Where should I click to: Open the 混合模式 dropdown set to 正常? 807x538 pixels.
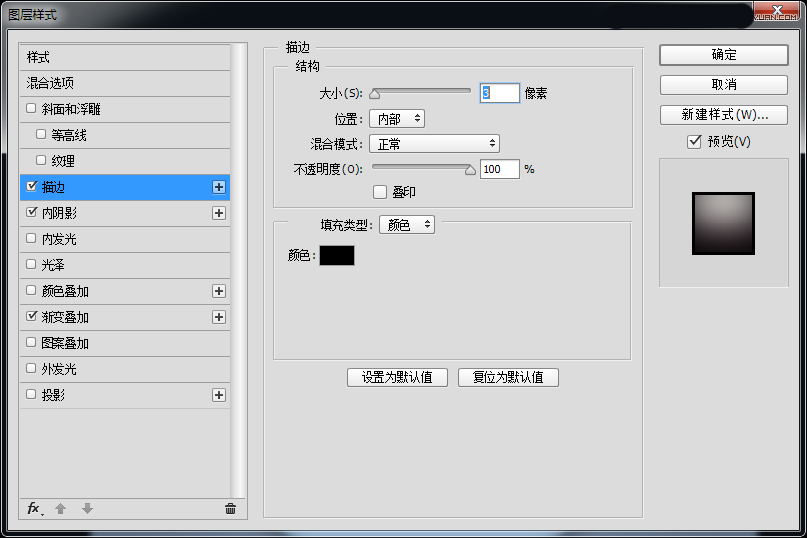pyautogui.click(x=435, y=144)
